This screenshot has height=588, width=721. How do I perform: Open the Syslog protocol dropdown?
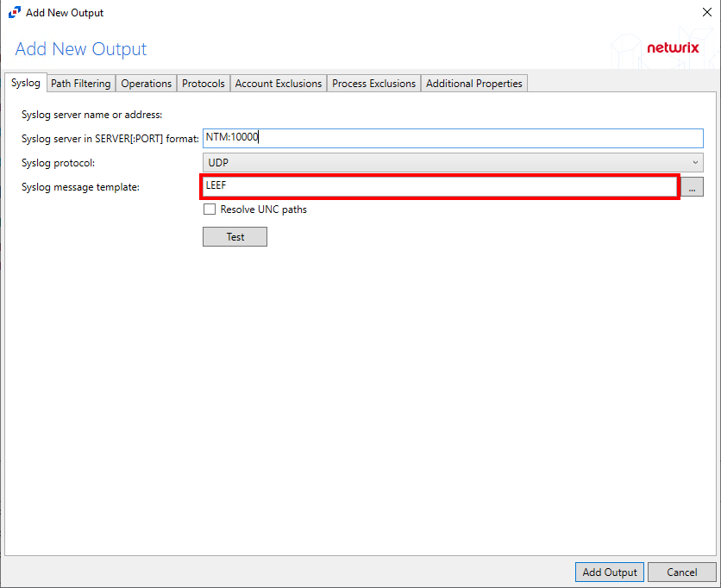click(x=453, y=162)
